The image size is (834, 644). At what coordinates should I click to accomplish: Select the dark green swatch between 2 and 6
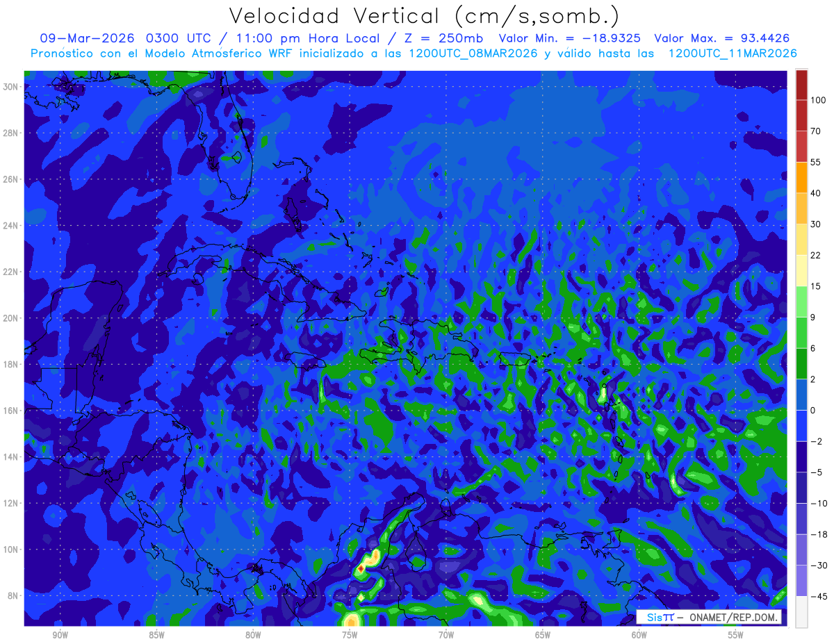coord(801,363)
